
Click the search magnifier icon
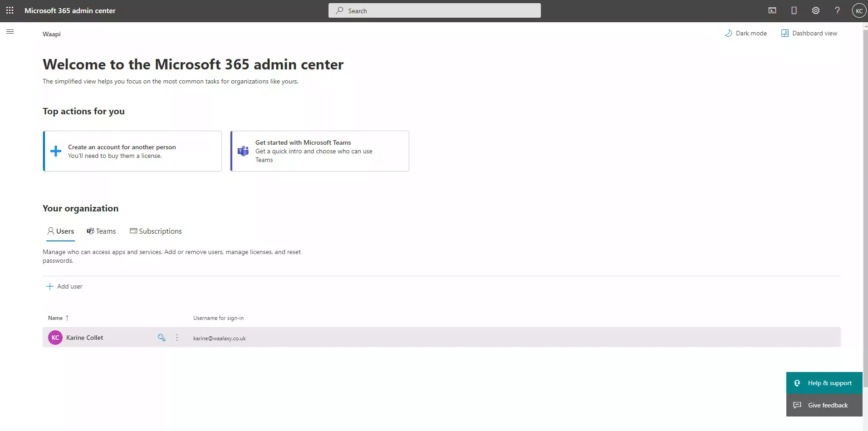[x=339, y=10]
